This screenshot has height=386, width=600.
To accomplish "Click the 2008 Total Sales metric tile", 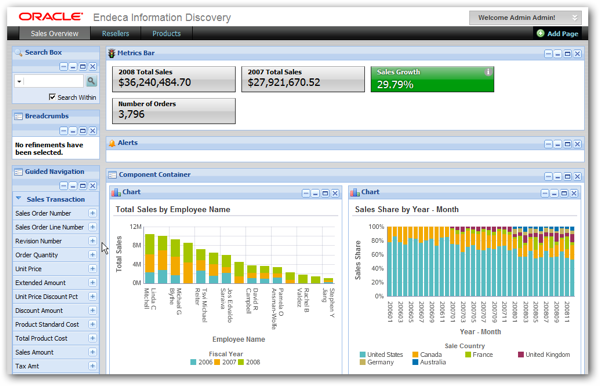I will pos(174,79).
